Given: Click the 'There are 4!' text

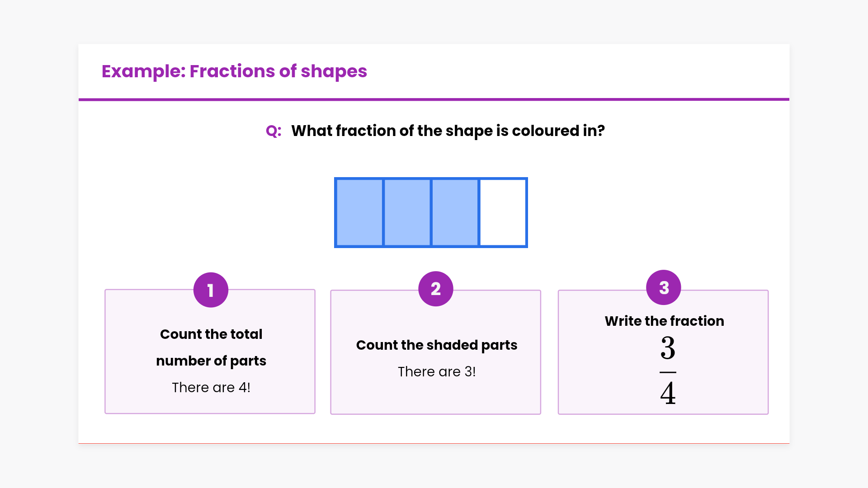Looking at the screenshot, I should pos(211,388).
